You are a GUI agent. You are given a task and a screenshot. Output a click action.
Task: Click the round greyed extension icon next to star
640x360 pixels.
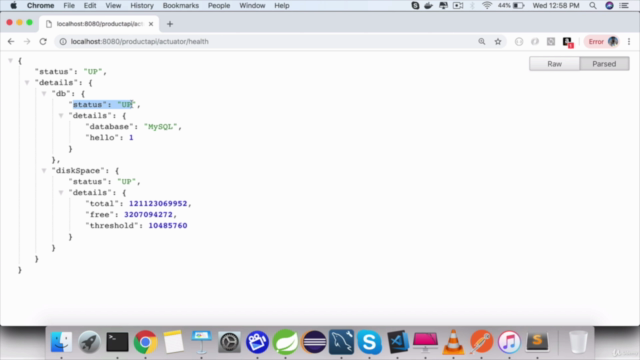(x=519, y=42)
